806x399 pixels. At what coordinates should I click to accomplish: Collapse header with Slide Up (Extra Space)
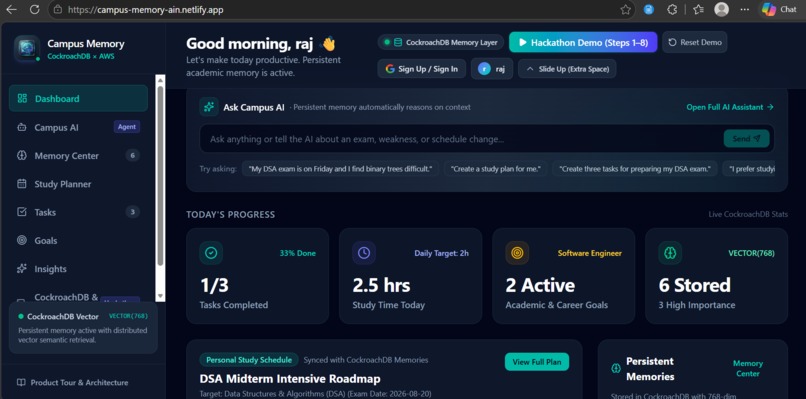[567, 69]
